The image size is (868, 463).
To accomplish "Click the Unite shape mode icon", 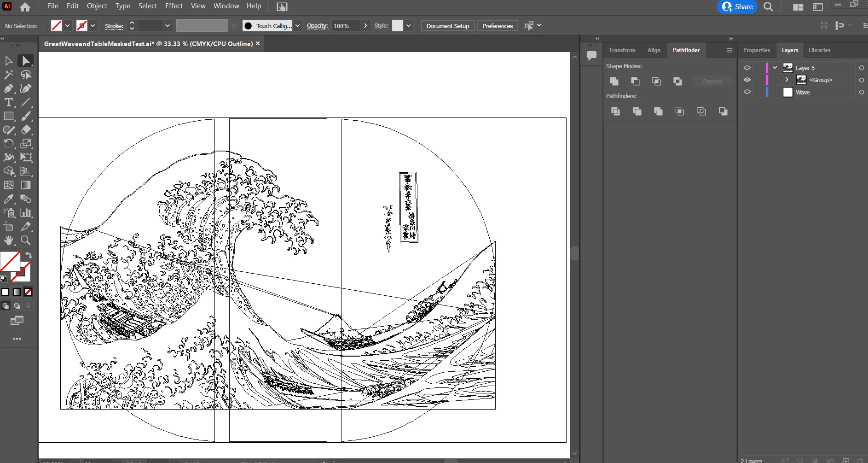I will point(614,82).
